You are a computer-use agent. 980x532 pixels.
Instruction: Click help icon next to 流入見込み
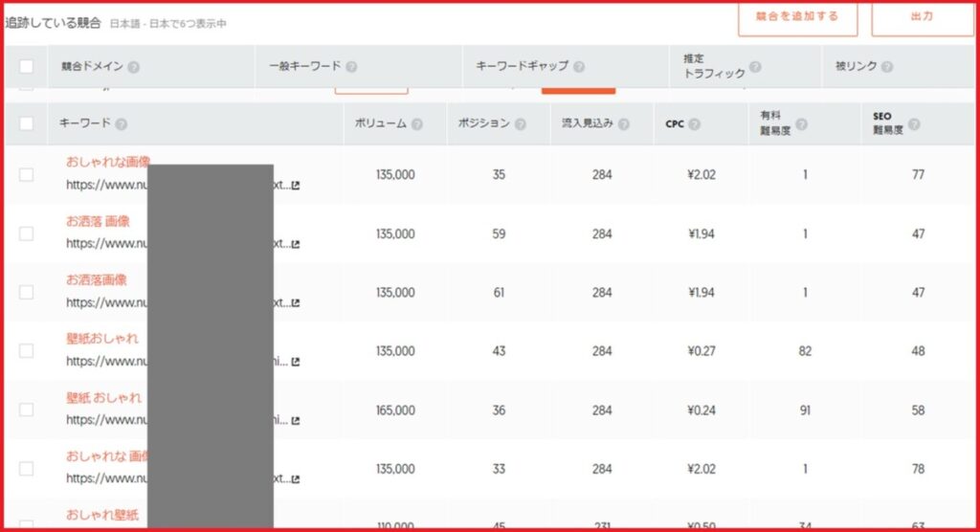click(624, 123)
